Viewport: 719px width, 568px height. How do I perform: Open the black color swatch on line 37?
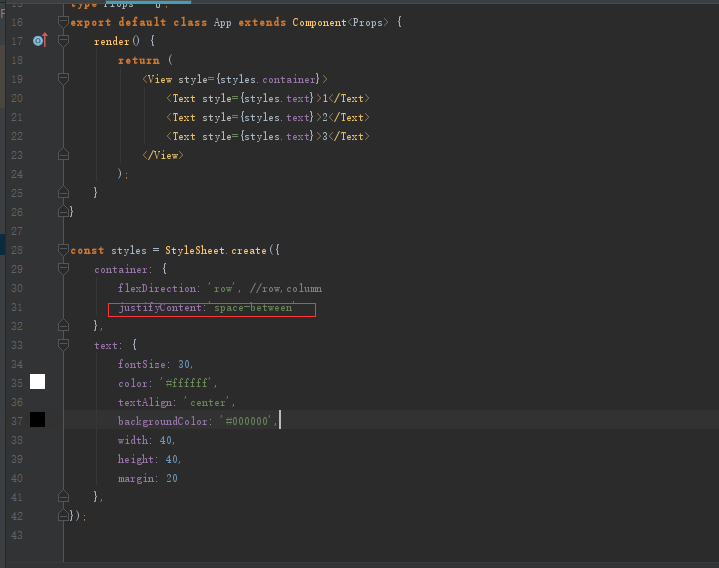38,420
